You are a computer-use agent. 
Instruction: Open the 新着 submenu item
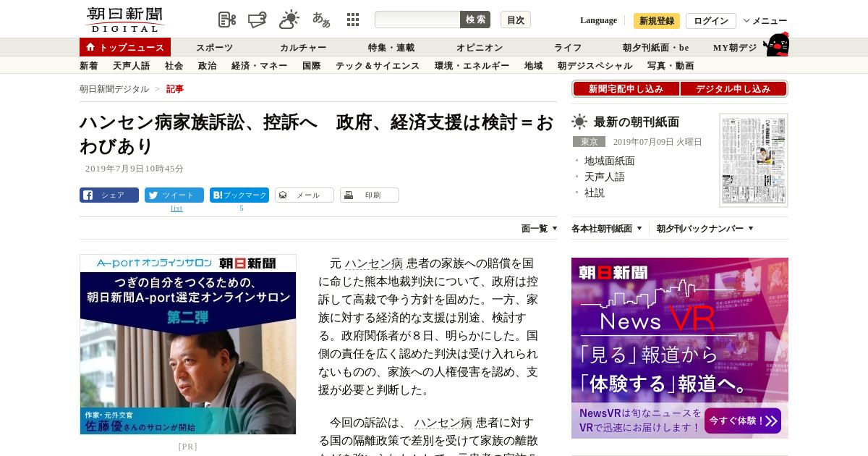89,66
